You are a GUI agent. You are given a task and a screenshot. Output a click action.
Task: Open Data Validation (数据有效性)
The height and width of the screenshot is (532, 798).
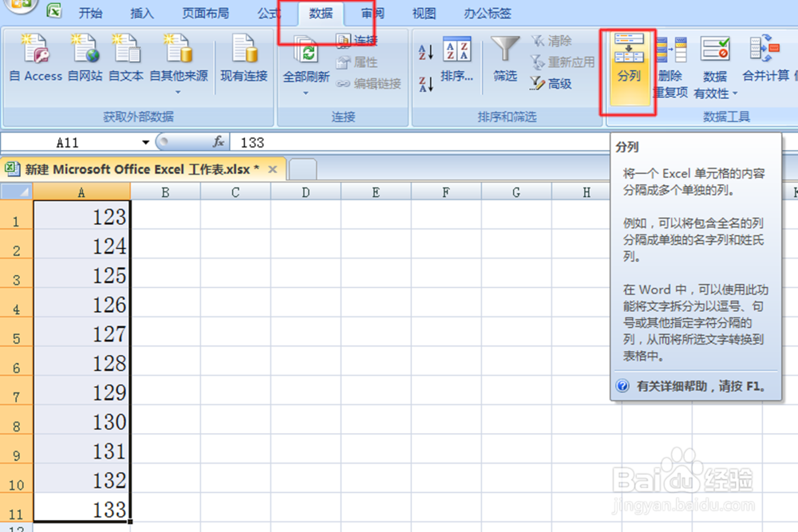click(714, 67)
